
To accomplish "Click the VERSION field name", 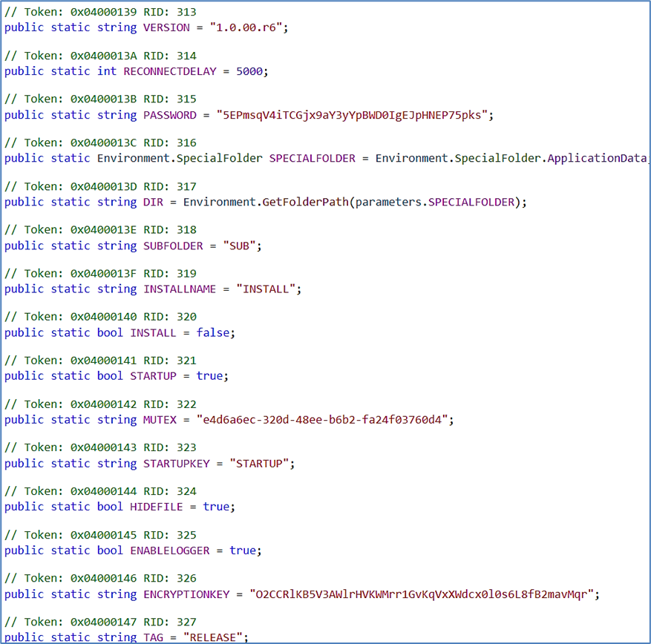I will click(166, 27).
